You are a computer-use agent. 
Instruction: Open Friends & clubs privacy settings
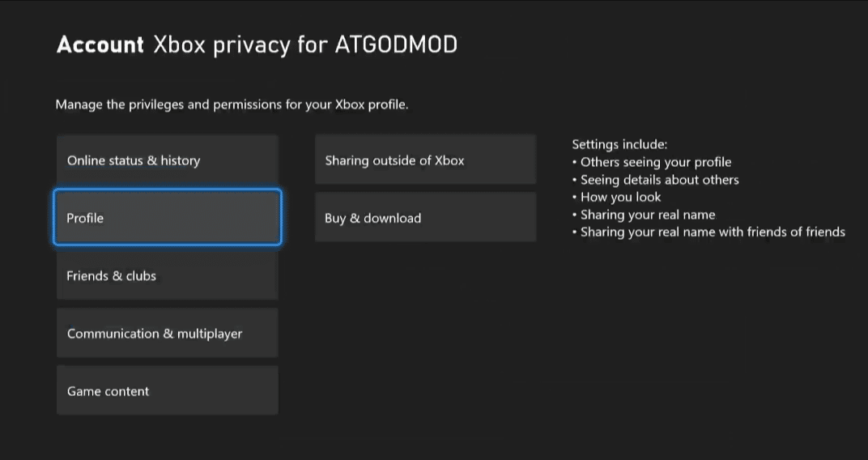coord(167,275)
